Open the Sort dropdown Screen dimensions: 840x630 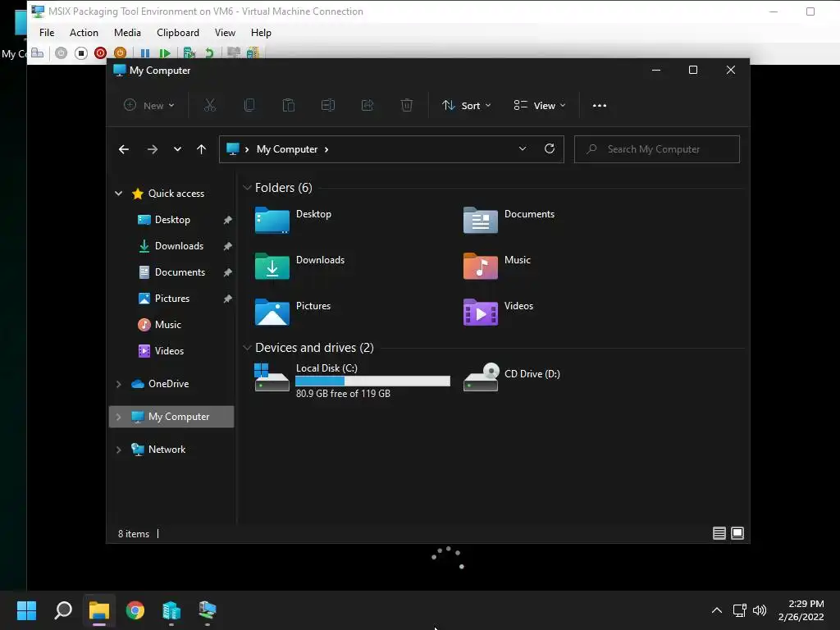pos(466,106)
